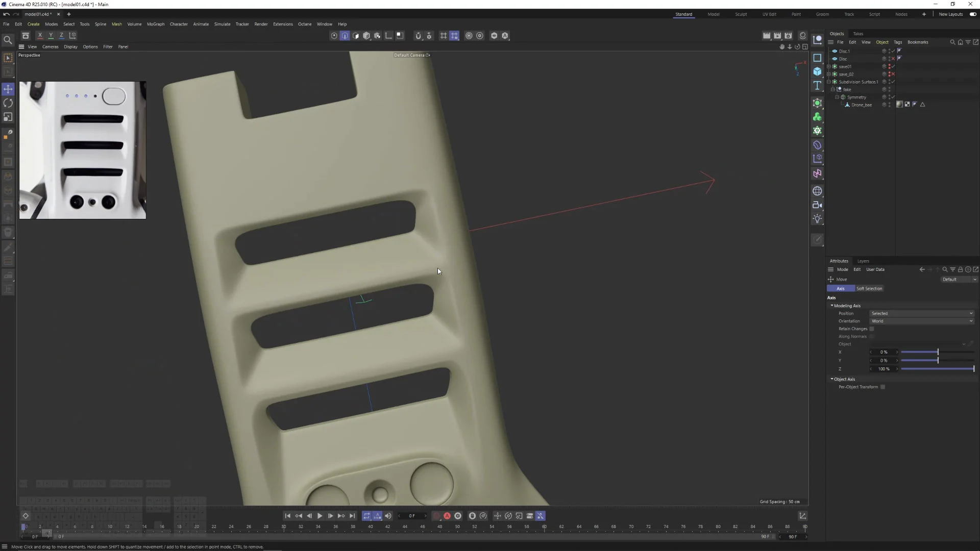This screenshot has width=980, height=551.
Task: Switch to the Layers tab
Action: [x=863, y=261]
